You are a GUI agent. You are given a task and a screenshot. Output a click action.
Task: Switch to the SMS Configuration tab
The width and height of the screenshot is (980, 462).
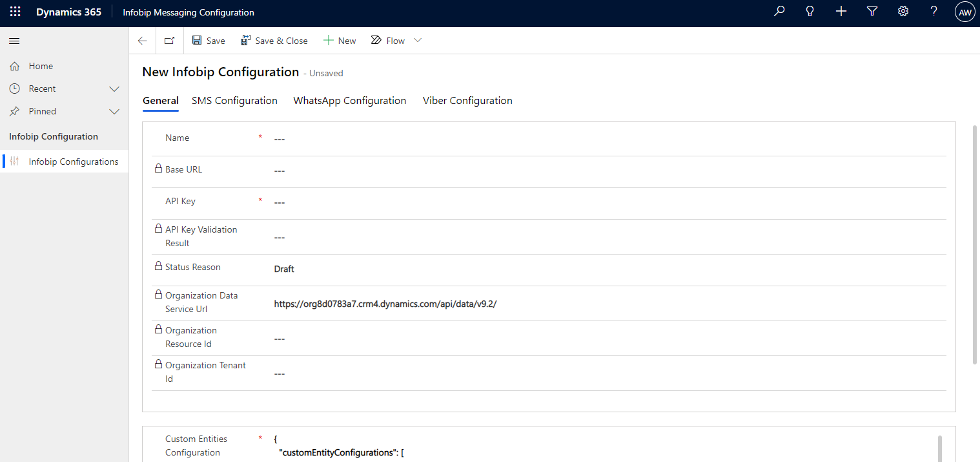(234, 101)
